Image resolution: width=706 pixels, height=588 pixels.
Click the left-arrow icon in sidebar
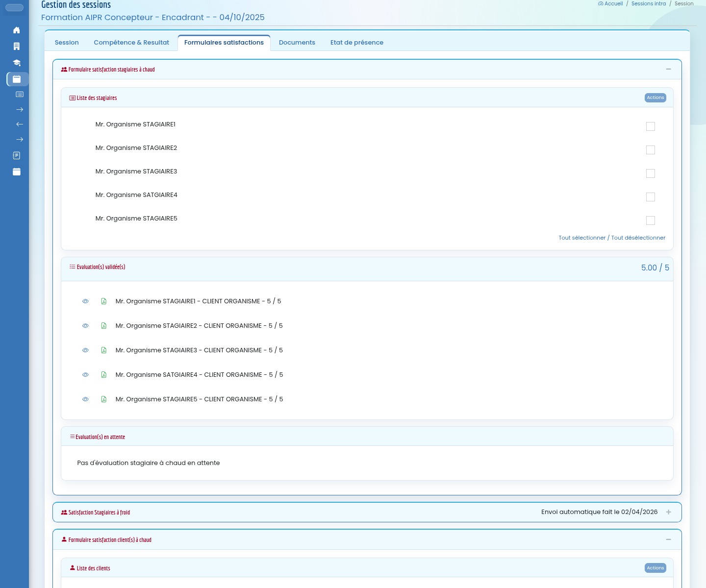point(20,124)
